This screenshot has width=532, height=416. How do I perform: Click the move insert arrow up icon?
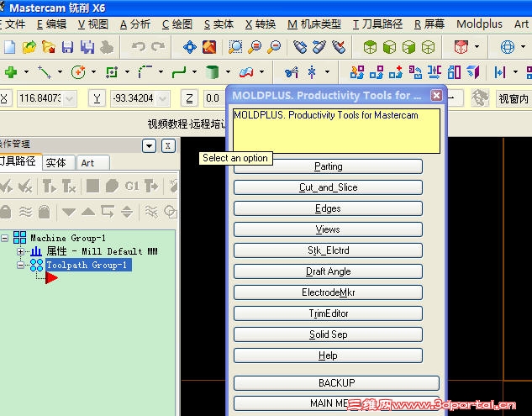[x=88, y=212]
